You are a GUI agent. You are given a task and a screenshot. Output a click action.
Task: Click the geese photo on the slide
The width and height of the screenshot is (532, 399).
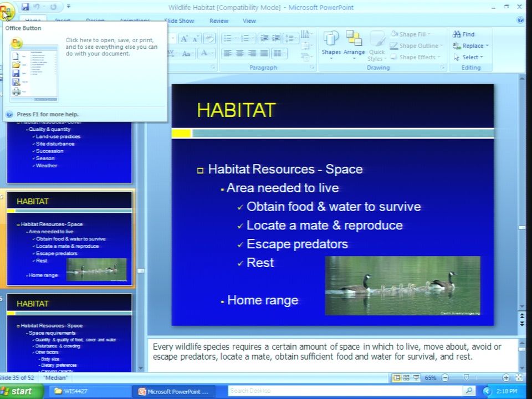tap(402, 286)
